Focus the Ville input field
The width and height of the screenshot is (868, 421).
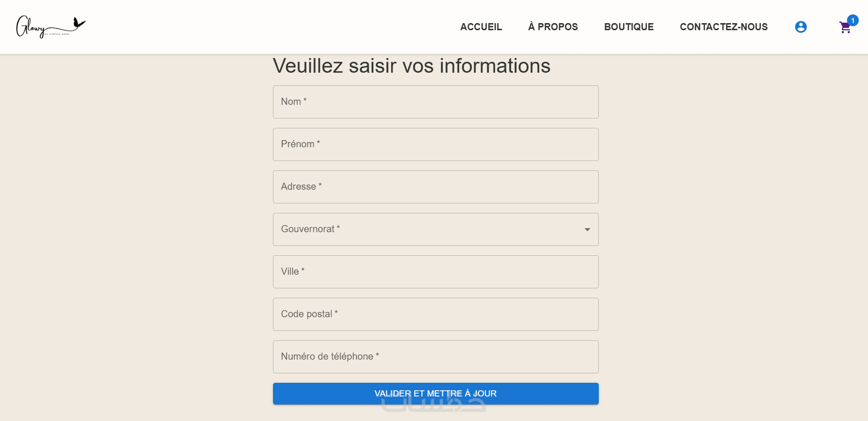[x=435, y=272]
